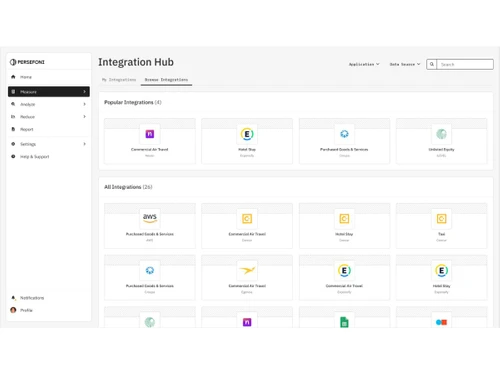Click the Persefoni logo in the sidebar
This screenshot has width=500, height=375.
(x=27, y=62)
